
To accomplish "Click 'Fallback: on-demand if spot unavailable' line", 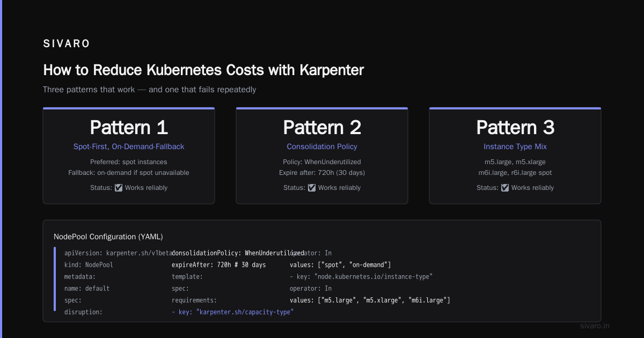I will click(129, 173).
